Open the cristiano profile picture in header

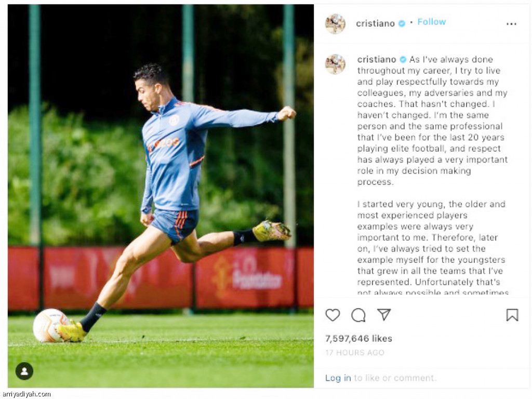pyautogui.click(x=335, y=24)
